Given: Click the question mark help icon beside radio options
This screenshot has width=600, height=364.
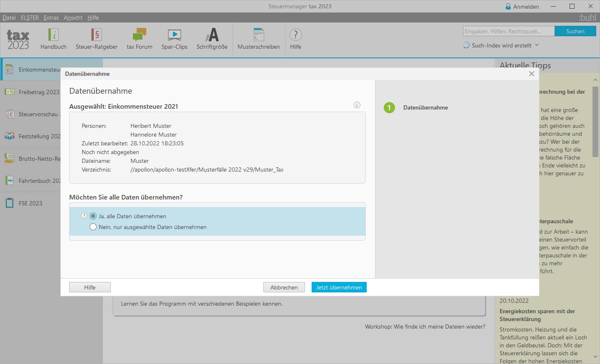Looking at the screenshot, I should point(84,216).
